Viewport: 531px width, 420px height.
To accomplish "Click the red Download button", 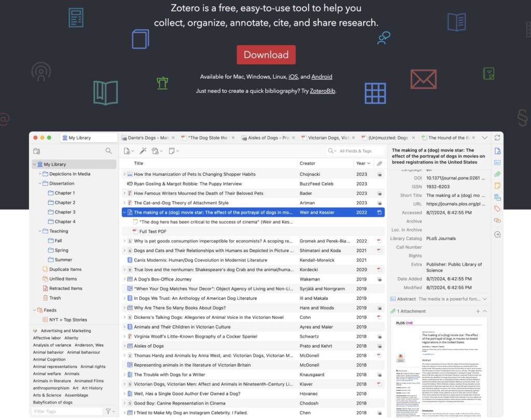I will tap(266, 54).
